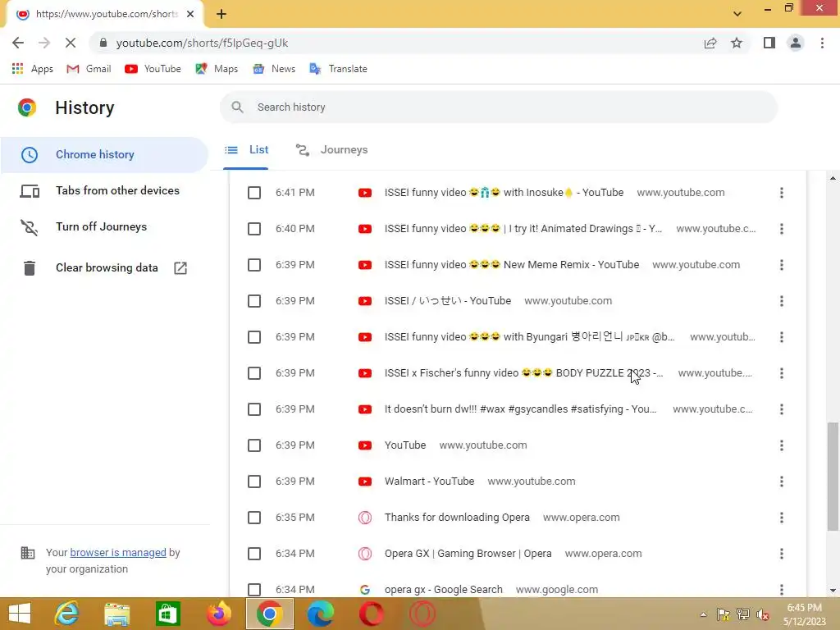This screenshot has width=840, height=630.
Task: Open the Apps bookmark shortcut
Action: point(32,69)
